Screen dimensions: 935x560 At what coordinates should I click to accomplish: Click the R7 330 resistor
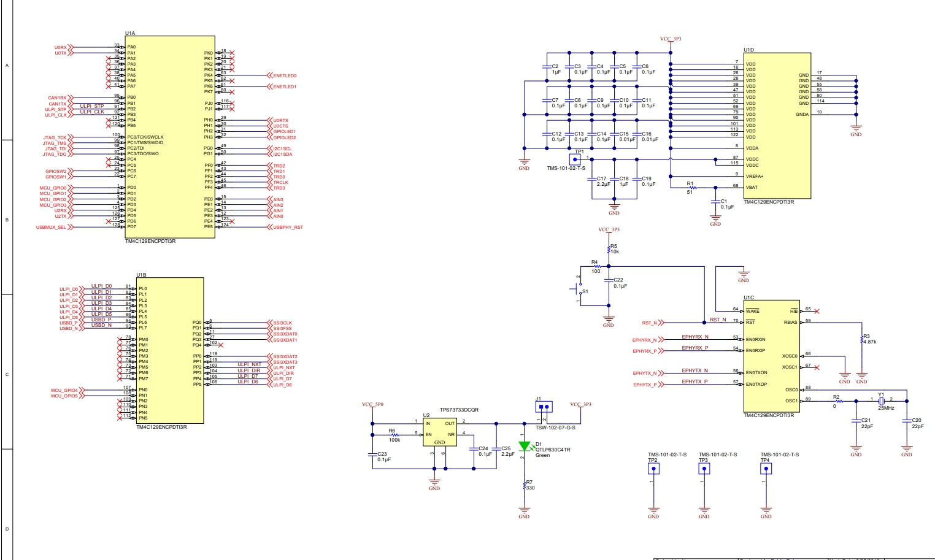pos(525,485)
